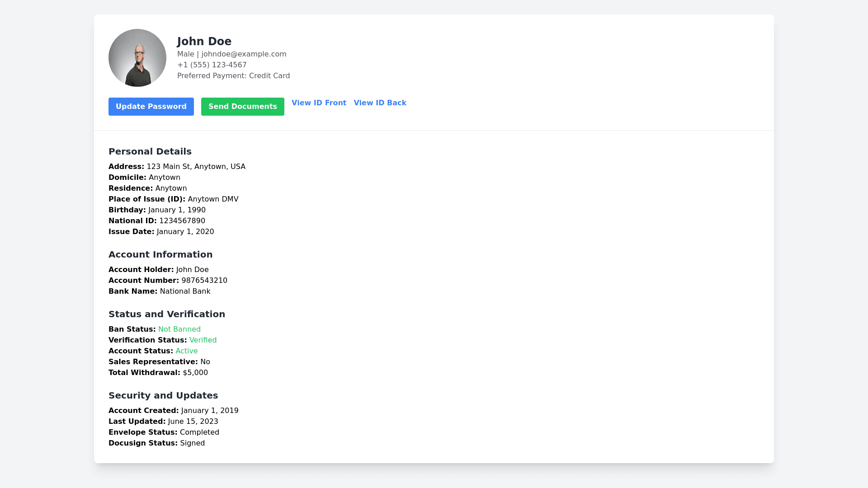This screenshot has width=868, height=488.
Task: Click the green Not Banned status
Action: pos(179,329)
